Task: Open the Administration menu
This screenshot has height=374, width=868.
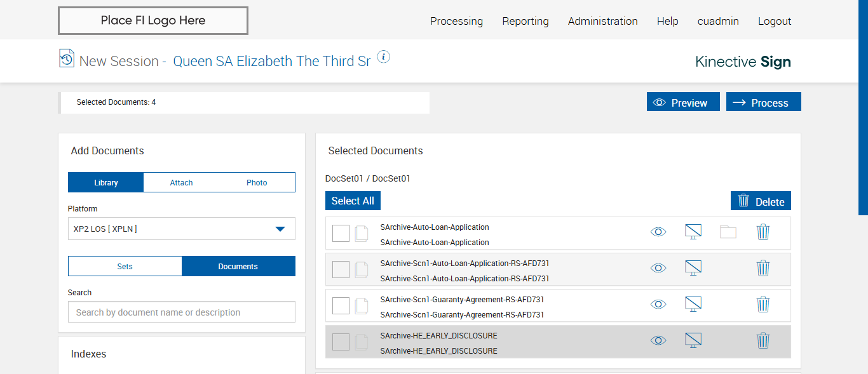Action: click(602, 21)
